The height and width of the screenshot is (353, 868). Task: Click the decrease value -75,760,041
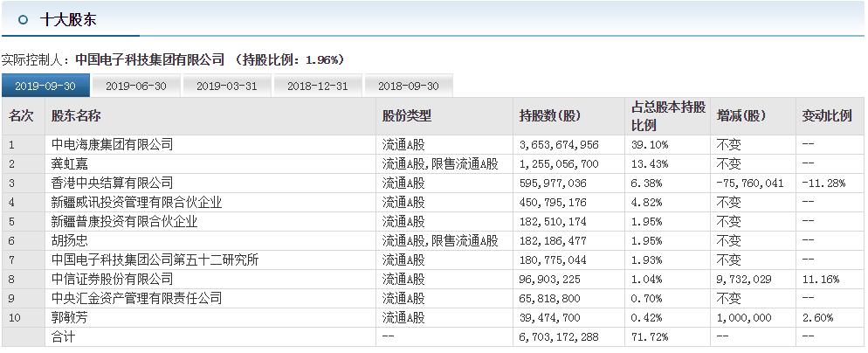pyautogui.click(x=750, y=183)
